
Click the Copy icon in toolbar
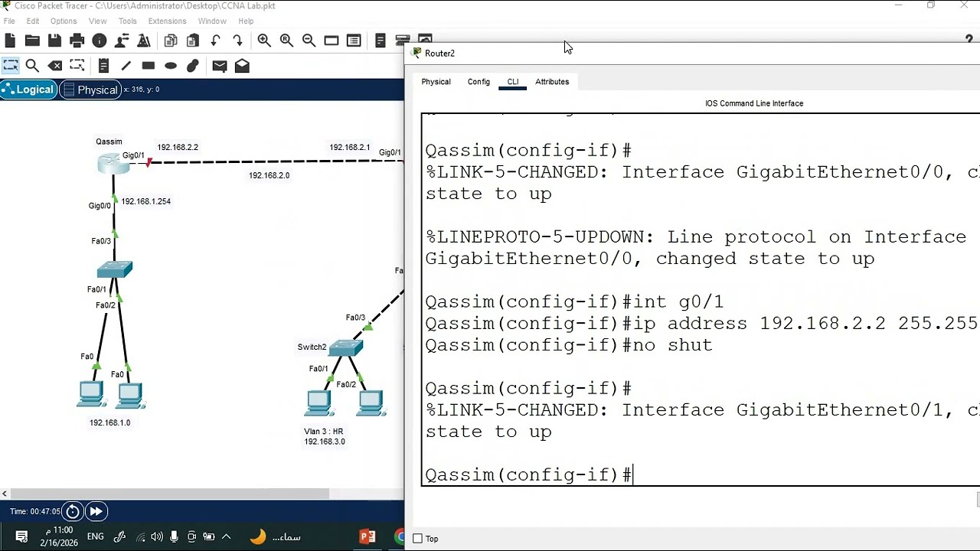click(171, 41)
